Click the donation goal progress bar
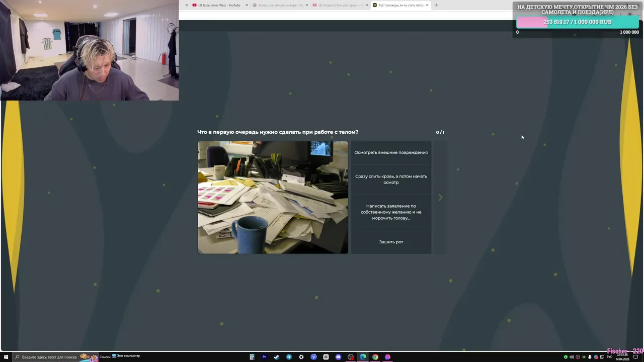This screenshot has width=644, height=362. (x=578, y=22)
